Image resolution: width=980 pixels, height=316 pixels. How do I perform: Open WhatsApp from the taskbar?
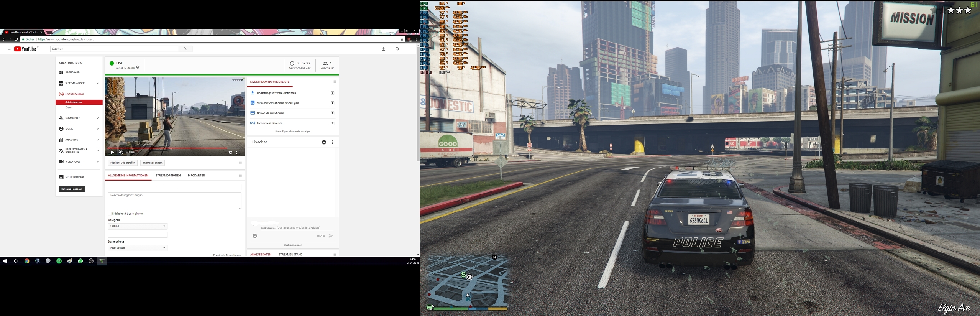(x=80, y=261)
